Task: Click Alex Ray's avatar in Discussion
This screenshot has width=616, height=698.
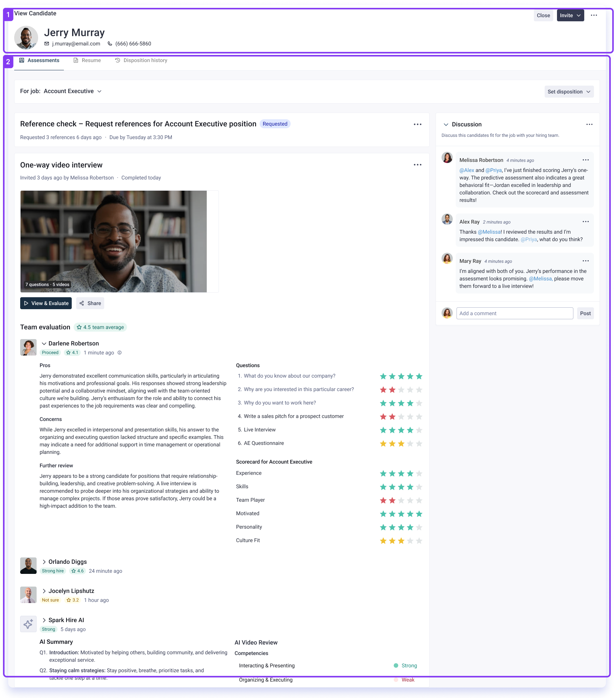Action: pos(447,219)
